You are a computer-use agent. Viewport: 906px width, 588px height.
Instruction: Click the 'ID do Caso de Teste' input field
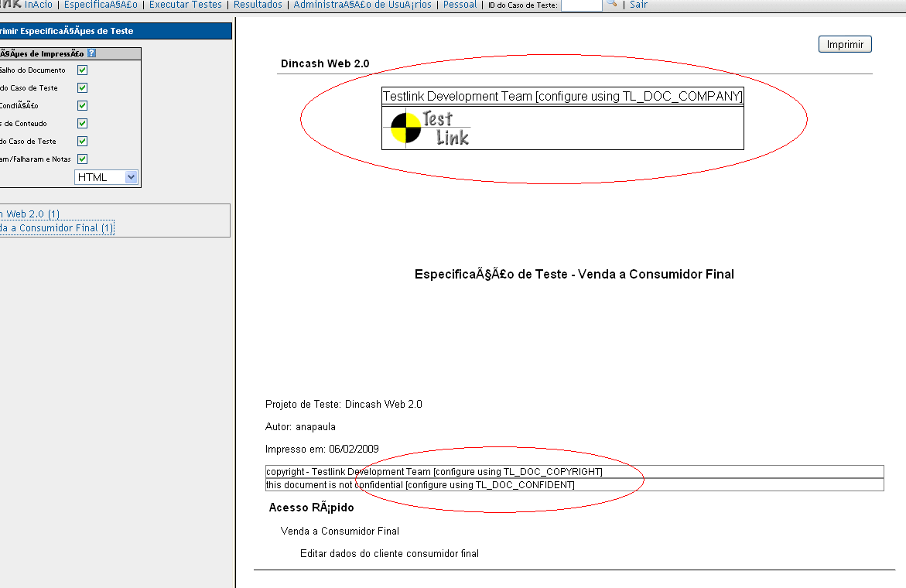click(581, 5)
